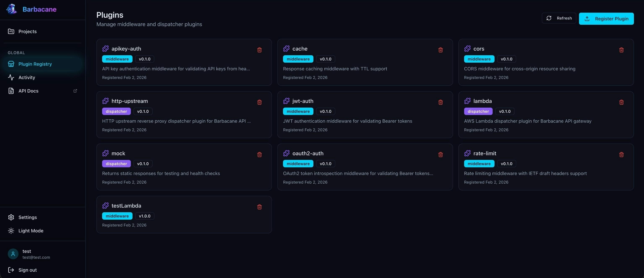Image resolution: width=644 pixels, height=278 pixels.
Task: Delete the mock plugin via trash icon
Action: 259,154
